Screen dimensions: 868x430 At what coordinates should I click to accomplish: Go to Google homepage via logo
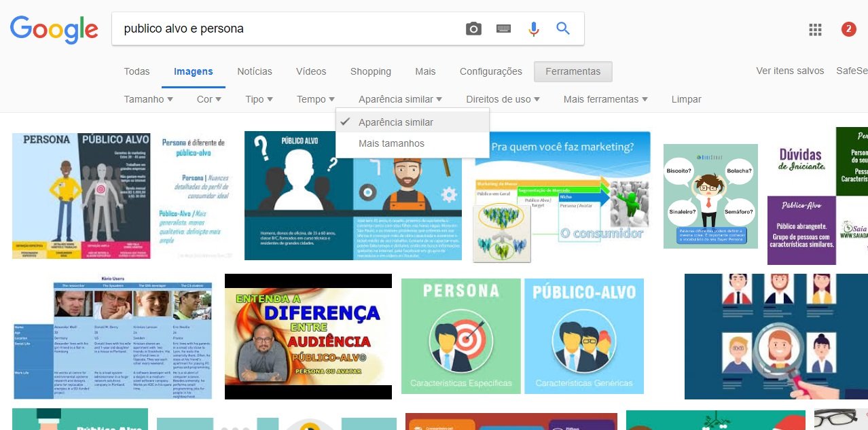tap(54, 29)
